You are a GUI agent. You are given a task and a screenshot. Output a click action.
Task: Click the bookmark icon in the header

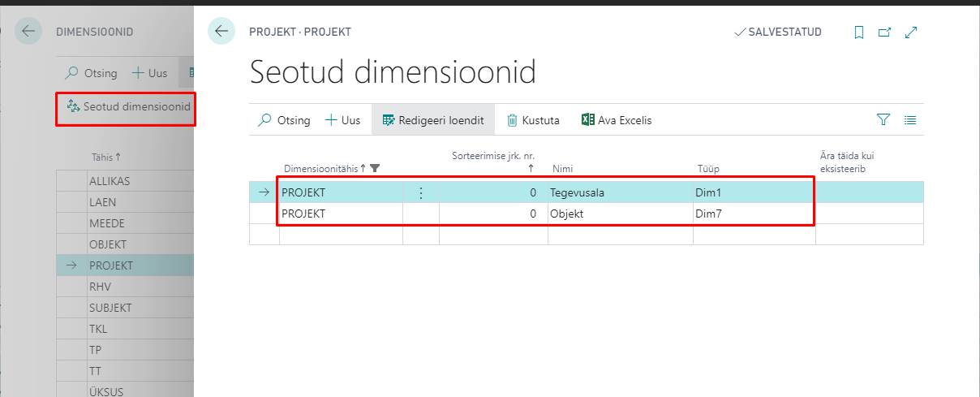859,32
